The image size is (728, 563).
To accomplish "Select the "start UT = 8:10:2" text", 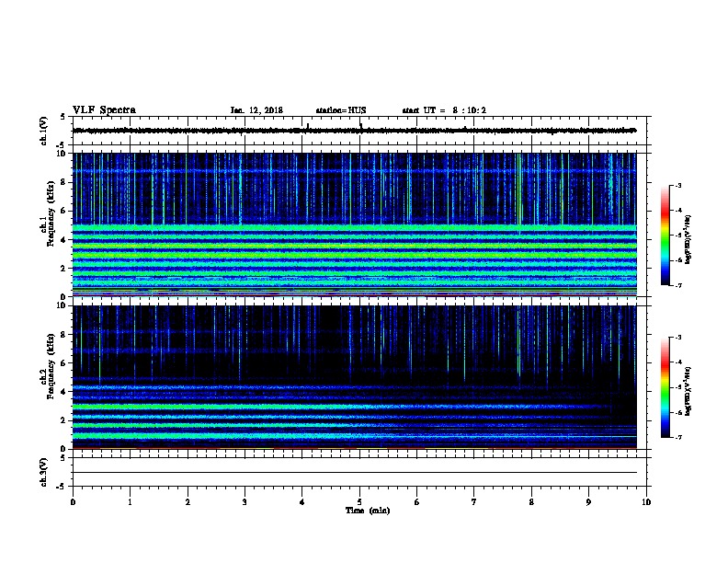I will [444, 110].
